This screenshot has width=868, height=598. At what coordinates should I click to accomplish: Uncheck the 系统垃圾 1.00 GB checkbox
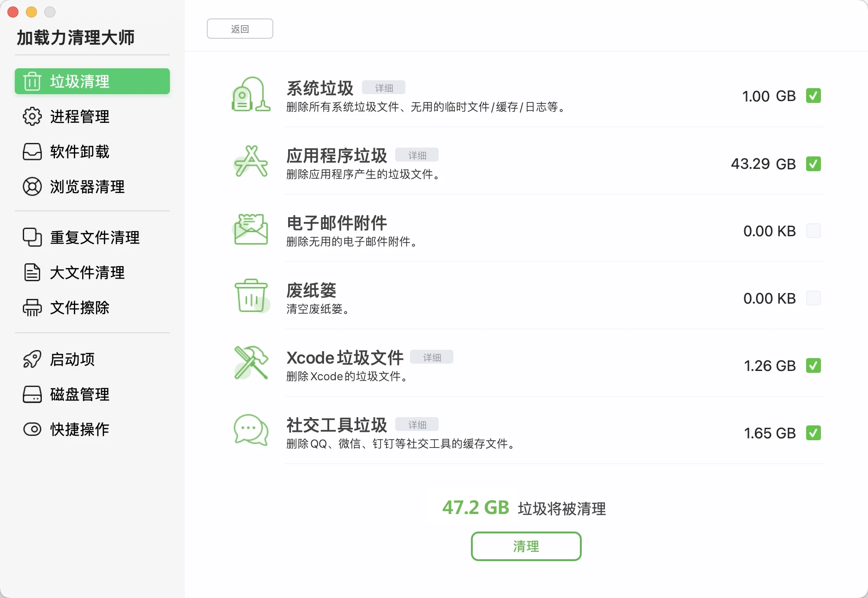click(814, 96)
